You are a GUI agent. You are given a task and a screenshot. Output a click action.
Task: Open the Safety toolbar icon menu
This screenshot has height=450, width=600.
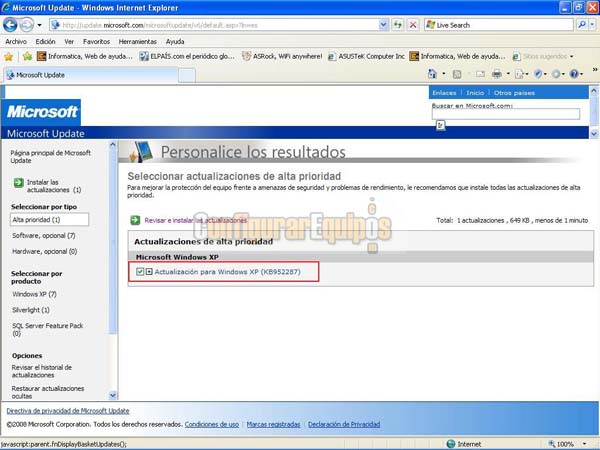[540, 74]
